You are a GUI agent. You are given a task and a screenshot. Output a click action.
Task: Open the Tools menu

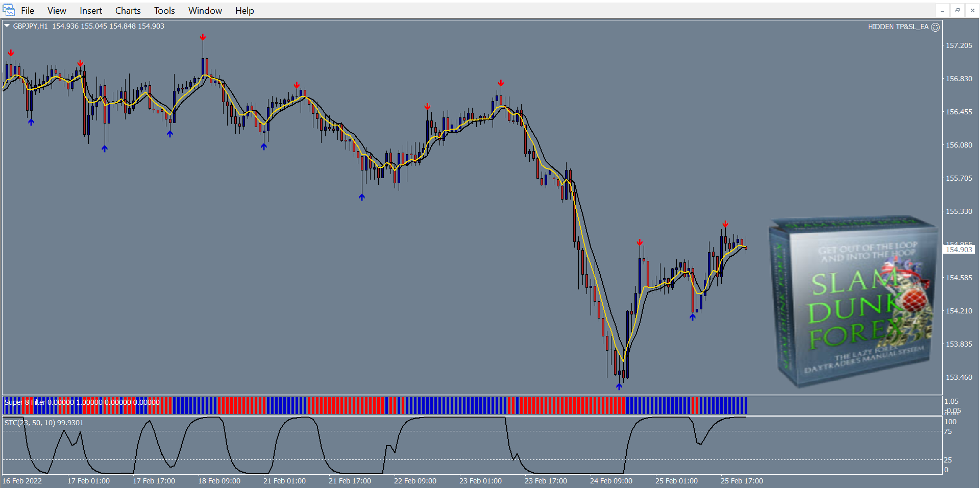click(x=164, y=11)
